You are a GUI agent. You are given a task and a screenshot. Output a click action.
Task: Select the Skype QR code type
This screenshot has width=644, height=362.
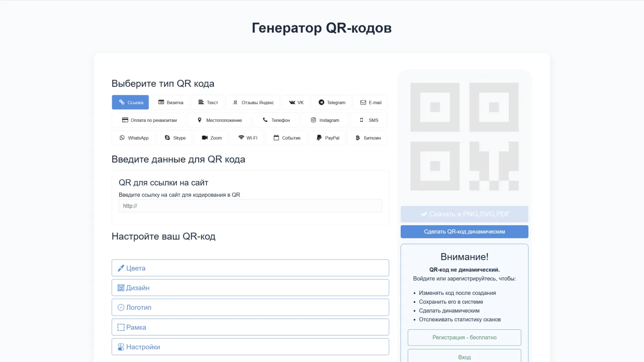[175, 138]
